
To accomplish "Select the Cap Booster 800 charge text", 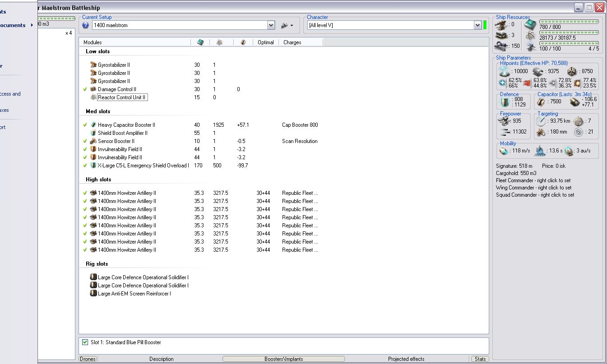I will (300, 125).
